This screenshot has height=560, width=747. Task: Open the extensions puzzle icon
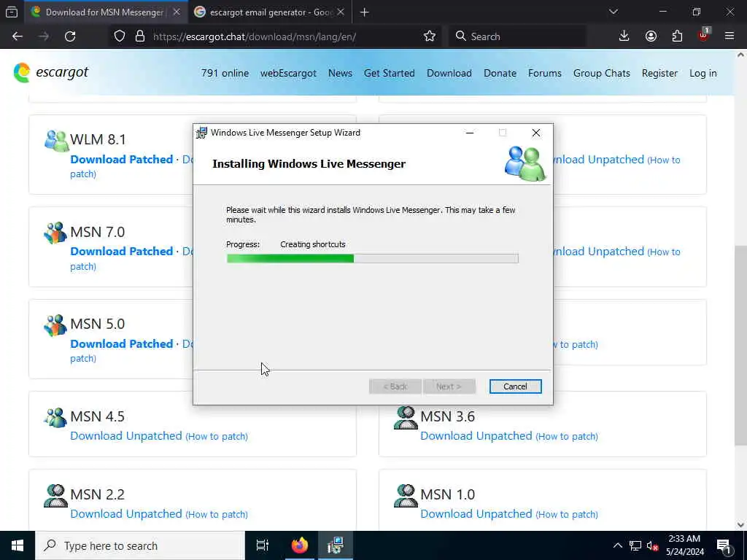[x=677, y=36]
